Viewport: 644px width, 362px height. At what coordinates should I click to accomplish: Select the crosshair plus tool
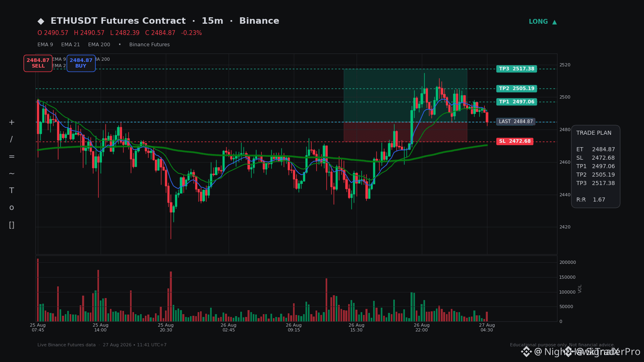12,122
